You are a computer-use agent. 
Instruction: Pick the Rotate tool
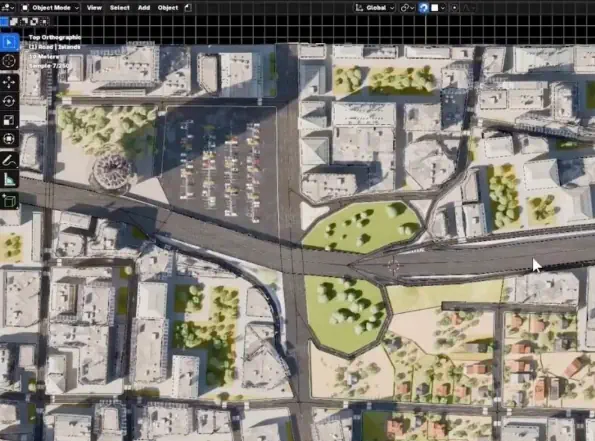[x=9, y=101]
